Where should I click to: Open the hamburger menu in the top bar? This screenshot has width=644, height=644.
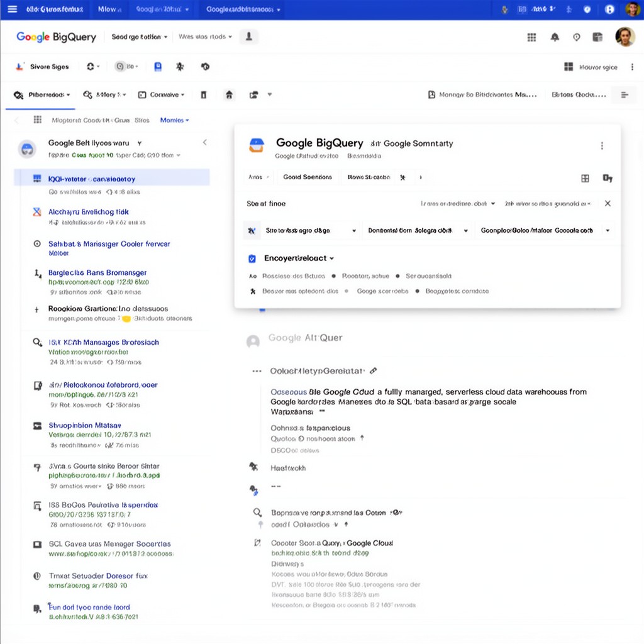point(13,9)
